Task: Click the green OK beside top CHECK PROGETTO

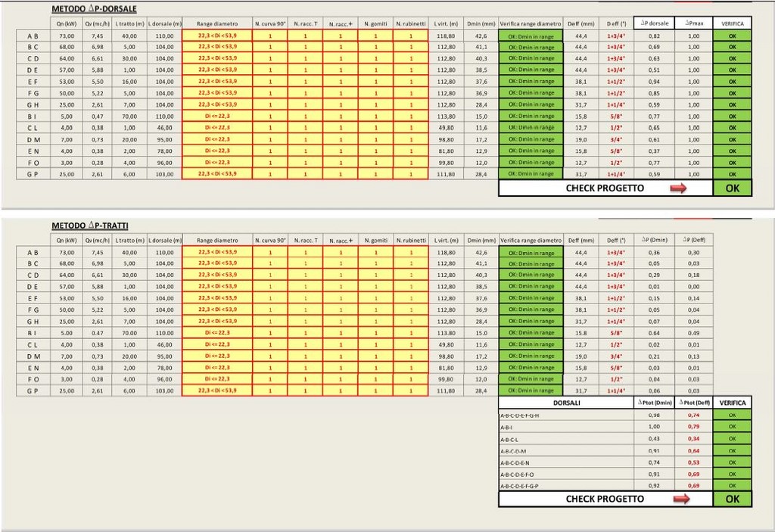Action: point(732,188)
